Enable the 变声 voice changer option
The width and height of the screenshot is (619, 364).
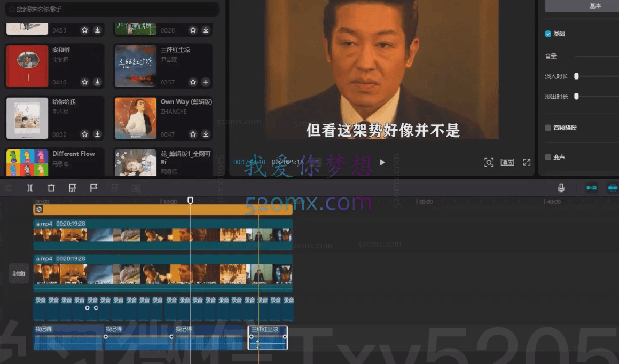[547, 156]
